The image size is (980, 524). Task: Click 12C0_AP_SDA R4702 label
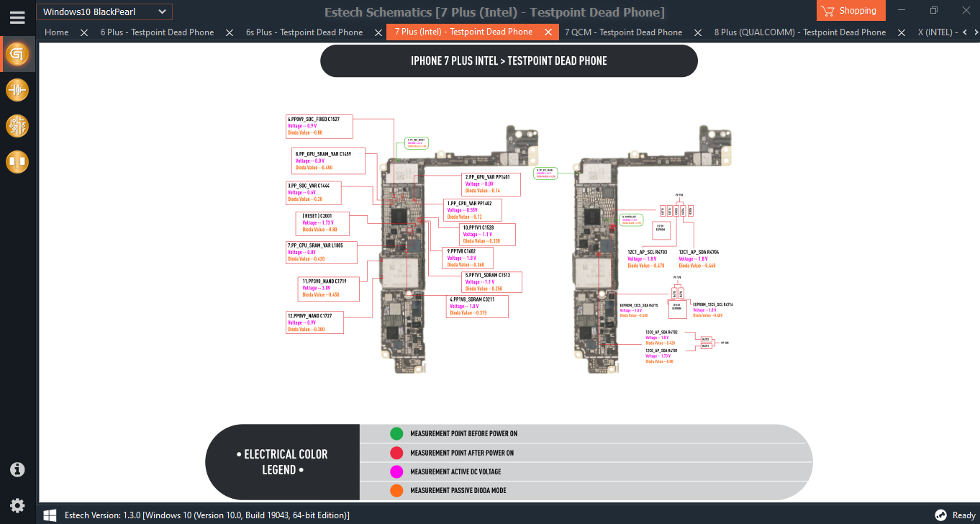pyautogui.click(x=661, y=332)
